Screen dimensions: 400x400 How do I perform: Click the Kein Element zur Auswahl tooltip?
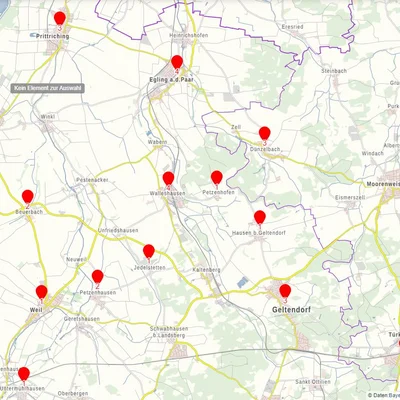coord(47,88)
